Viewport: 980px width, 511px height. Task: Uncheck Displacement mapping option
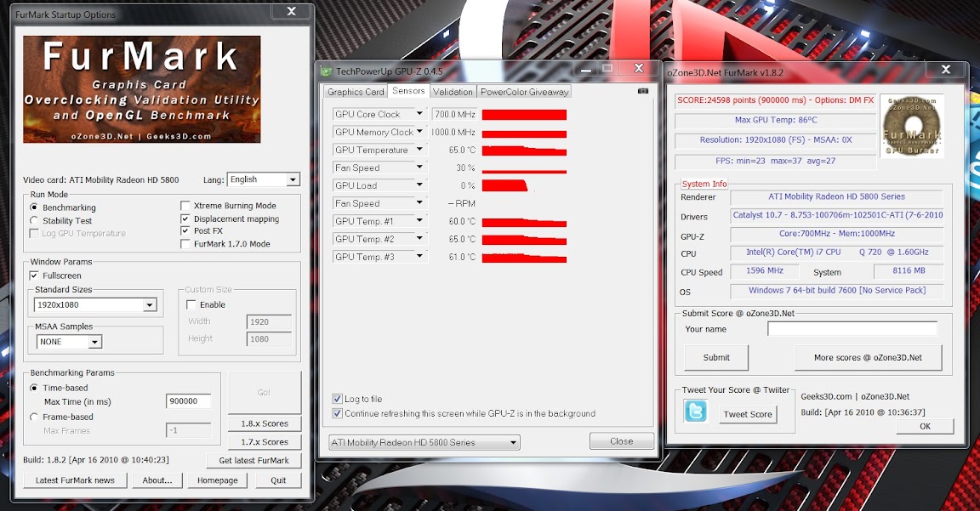[x=185, y=219]
